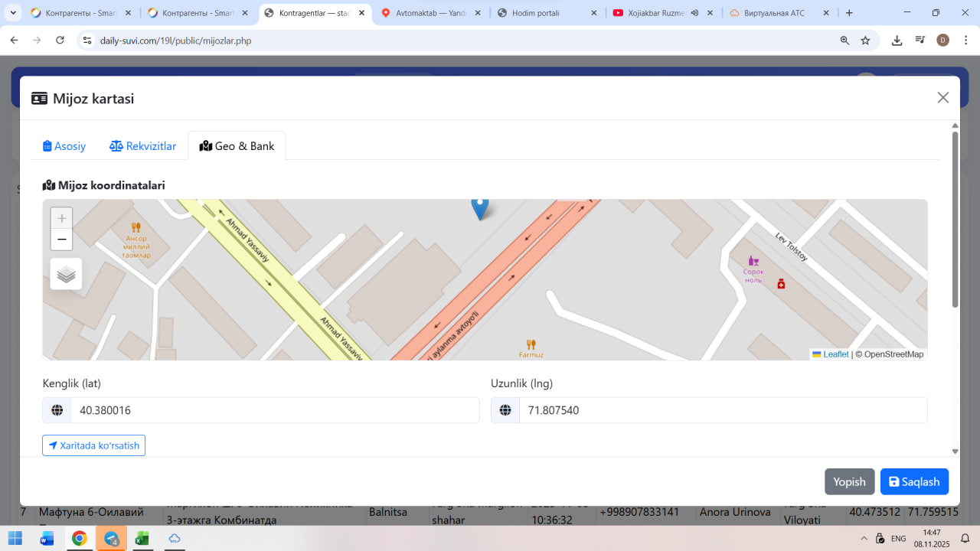980x551 pixels.
Task: Switch to the Asosiy tab
Action: pos(64,146)
